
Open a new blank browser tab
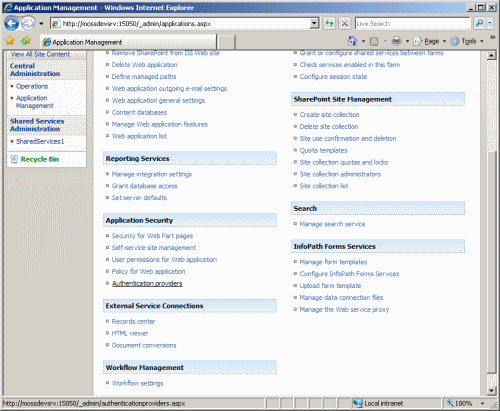point(227,43)
